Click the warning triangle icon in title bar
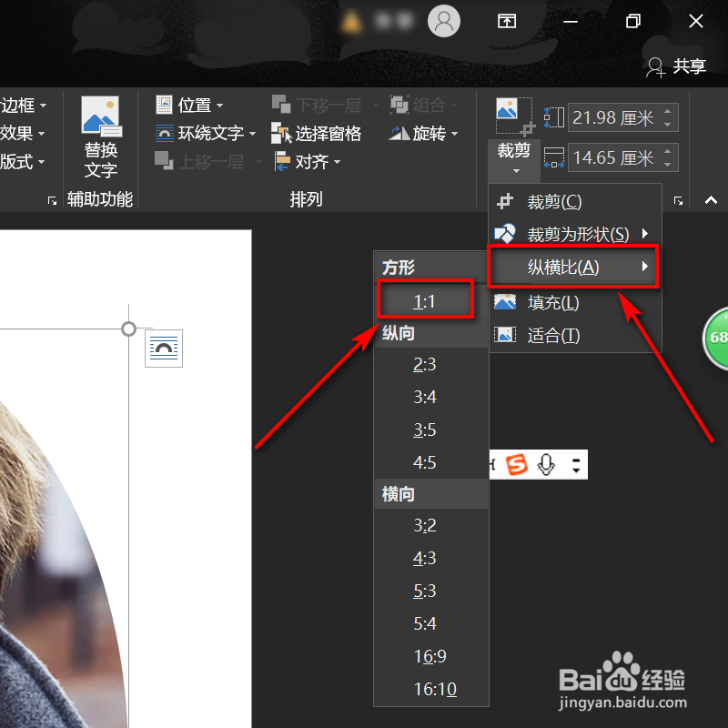Image resolution: width=728 pixels, height=728 pixels. 351,21
